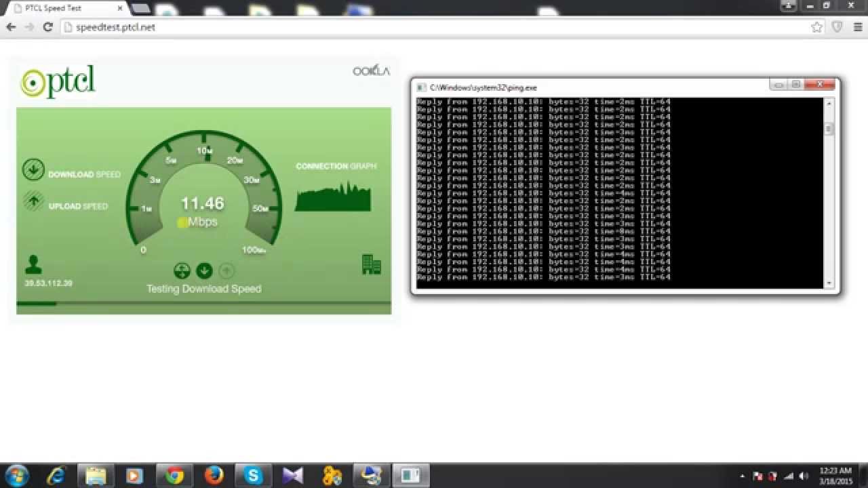Click the DOWNLOAD SPEED label
Image resolution: width=868 pixels, height=488 pixels.
pos(84,174)
